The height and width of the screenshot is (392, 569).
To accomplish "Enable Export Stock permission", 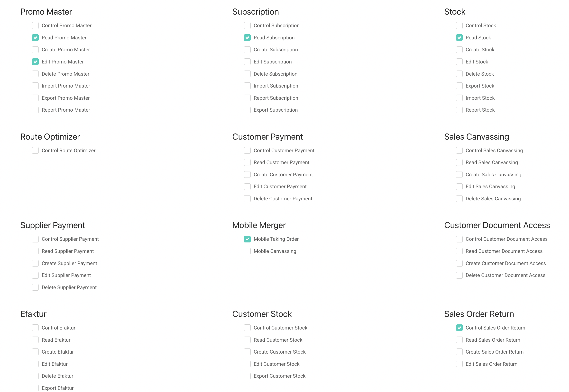I will click(459, 86).
